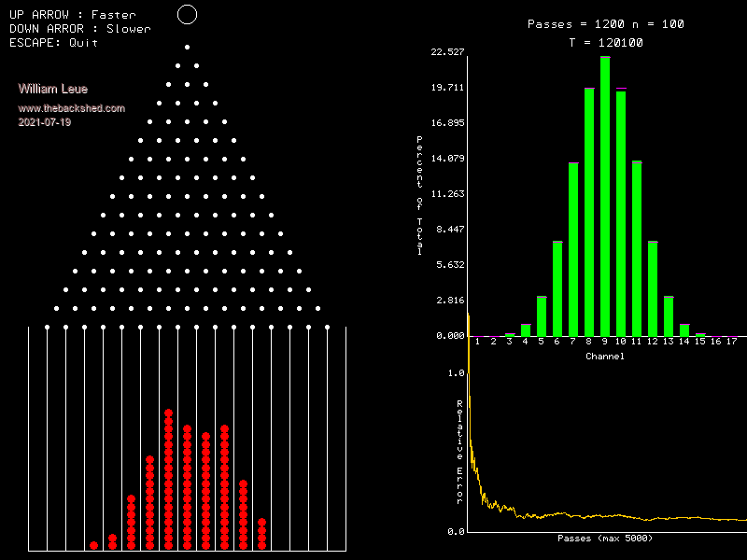The width and height of the screenshot is (747, 560).
Task: Click the single red ball in the leftmost filled bin
Action: 93,545
